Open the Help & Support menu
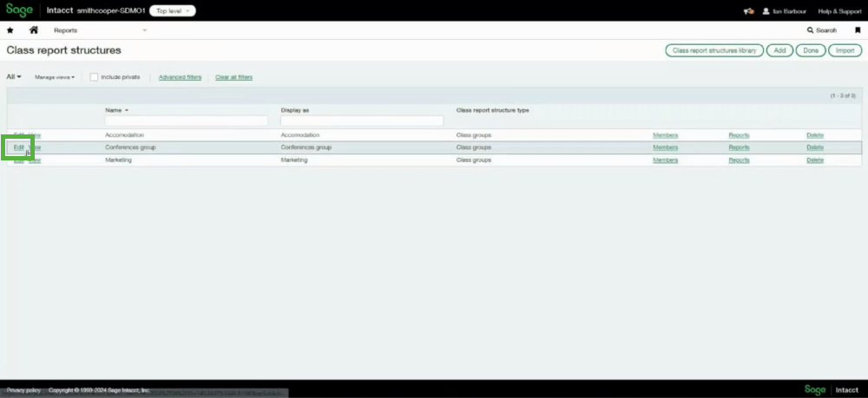The height and width of the screenshot is (398, 868). point(840,11)
